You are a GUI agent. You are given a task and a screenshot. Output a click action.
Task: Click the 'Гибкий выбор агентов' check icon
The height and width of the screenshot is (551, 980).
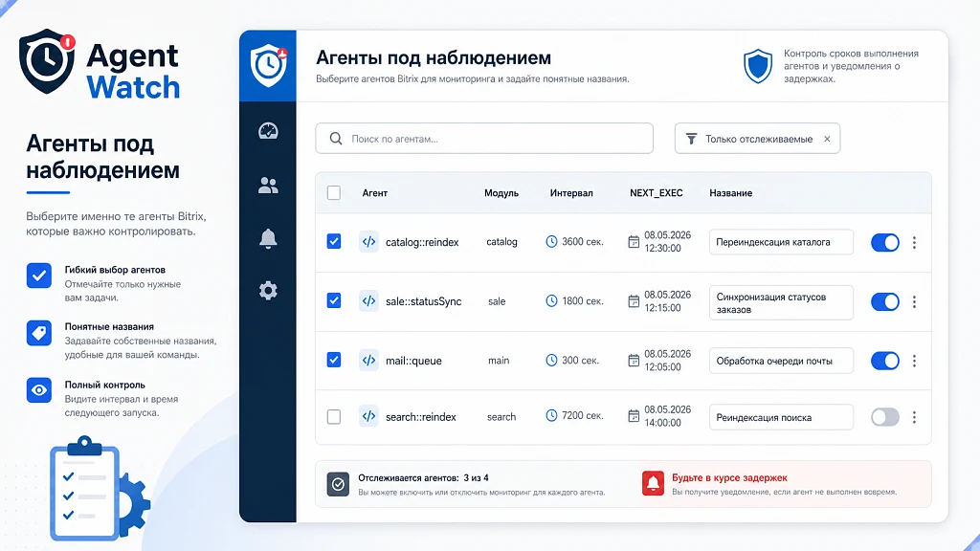coord(38,275)
